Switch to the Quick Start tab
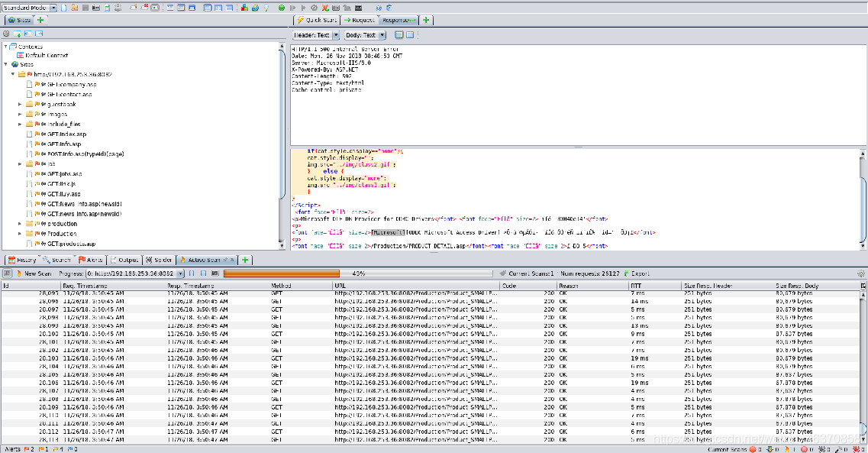Image resolution: width=868 pixels, height=453 pixels. 317,20
